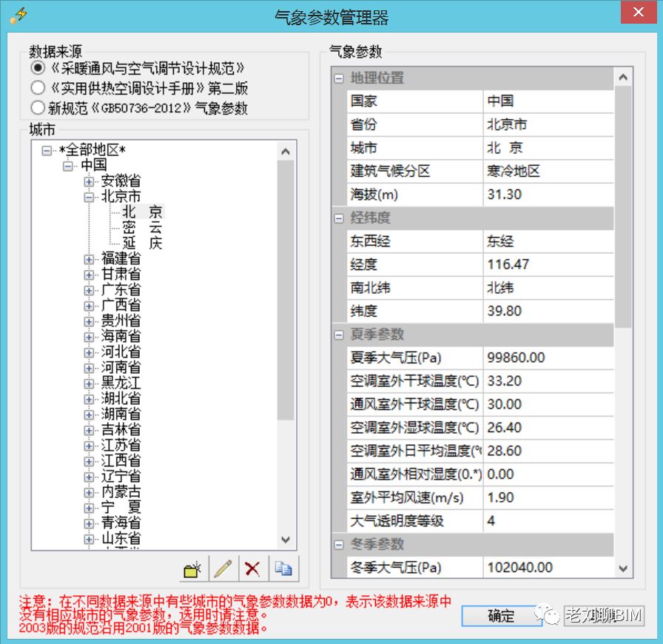Collapse the 夏季参数 property section

point(339,335)
